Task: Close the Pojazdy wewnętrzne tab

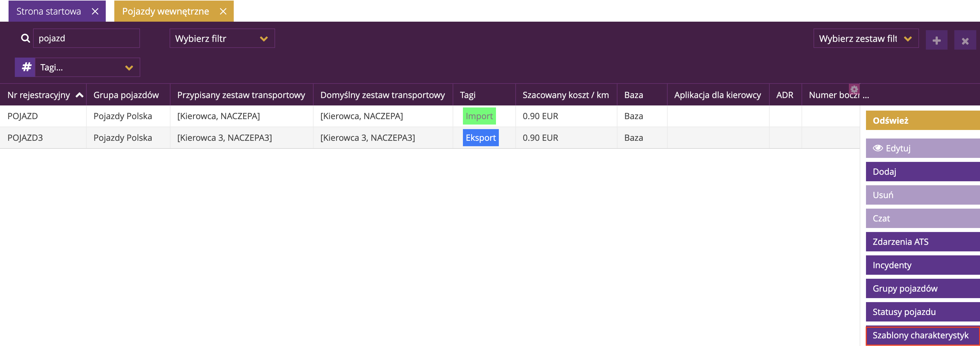Action: 223,11
